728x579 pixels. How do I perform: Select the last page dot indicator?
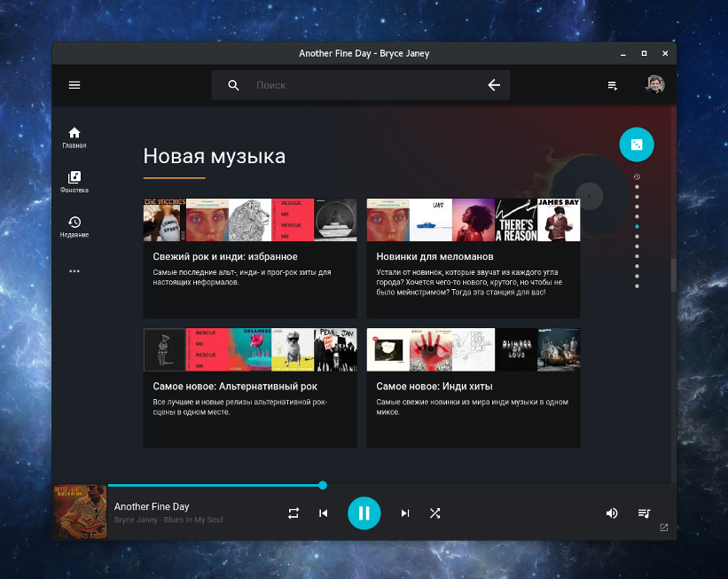637,286
